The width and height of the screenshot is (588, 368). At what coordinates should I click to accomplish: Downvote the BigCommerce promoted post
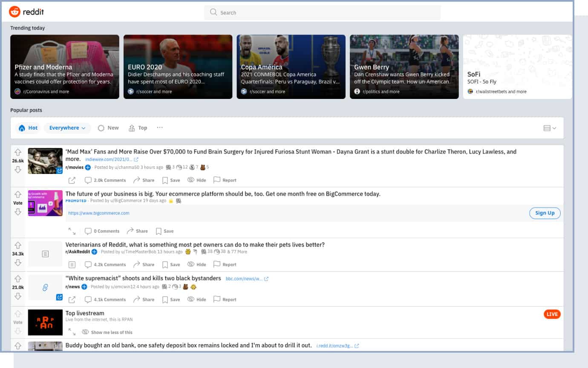click(x=18, y=212)
